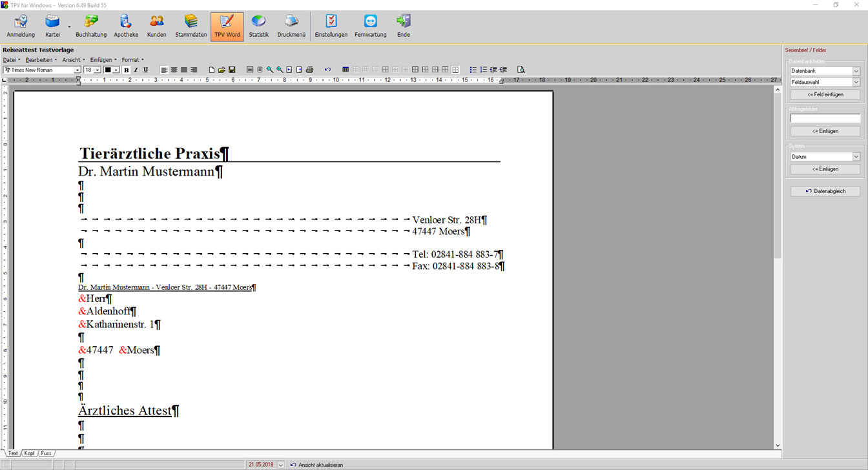Expand the Feldauswahl combo box
868x470 pixels.
coord(856,83)
